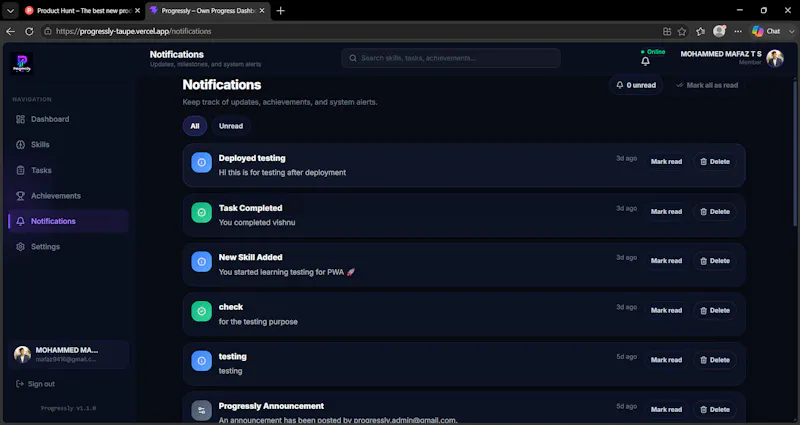Click the Progressly v1.1.0 version text
The image size is (800, 425).
coord(68,408)
